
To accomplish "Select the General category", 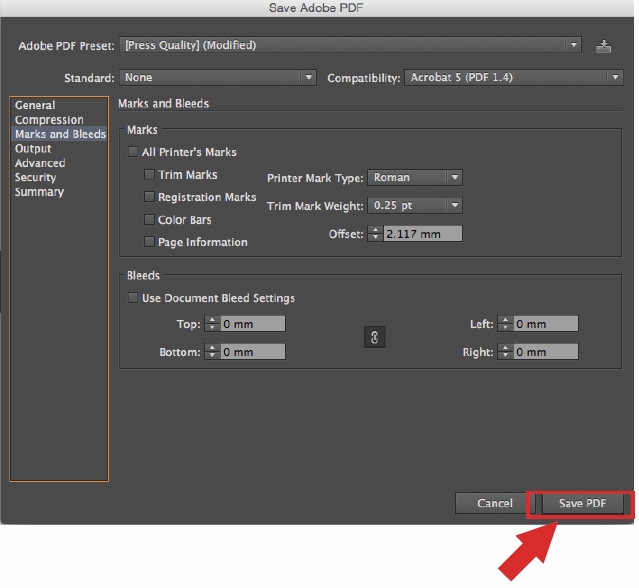I will 35,106.
